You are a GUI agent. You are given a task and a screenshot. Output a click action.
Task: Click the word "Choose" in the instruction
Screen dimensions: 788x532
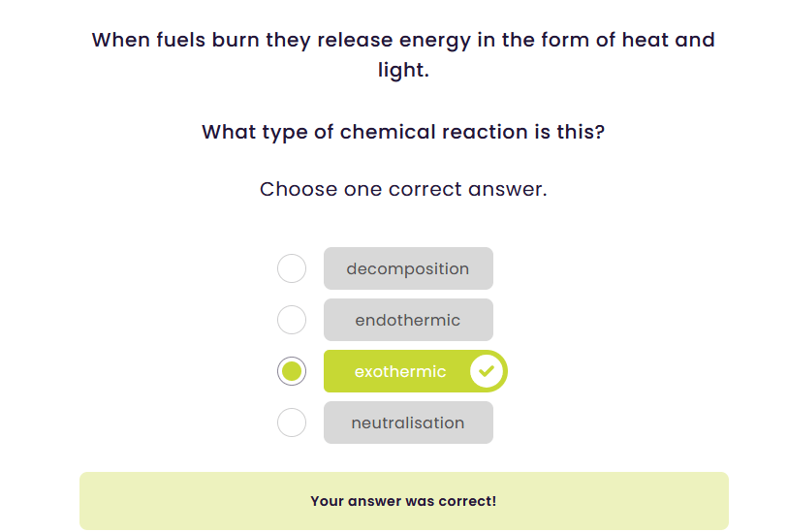pos(299,189)
